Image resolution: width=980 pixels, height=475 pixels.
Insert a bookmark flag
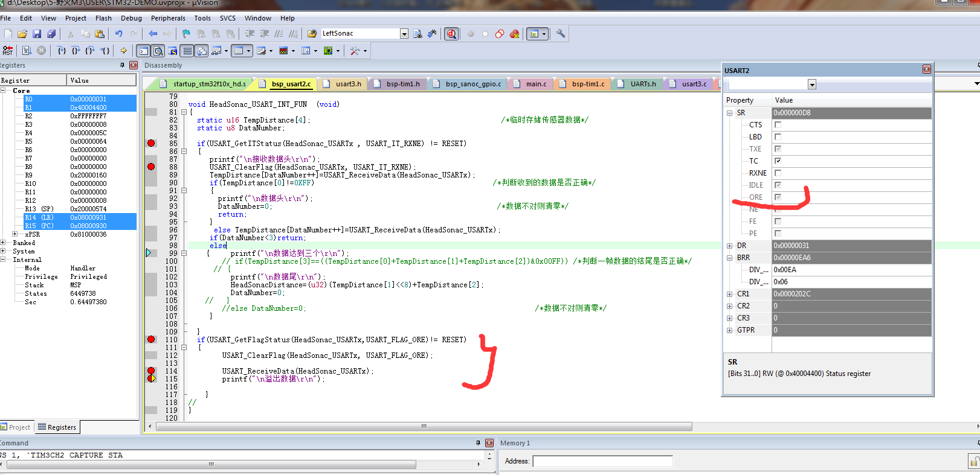point(186,34)
